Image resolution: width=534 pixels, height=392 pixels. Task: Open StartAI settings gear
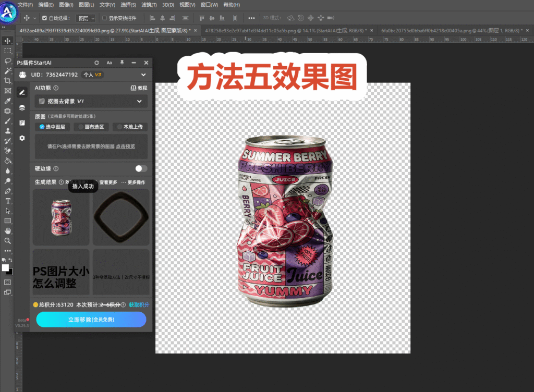pos(22,138)
